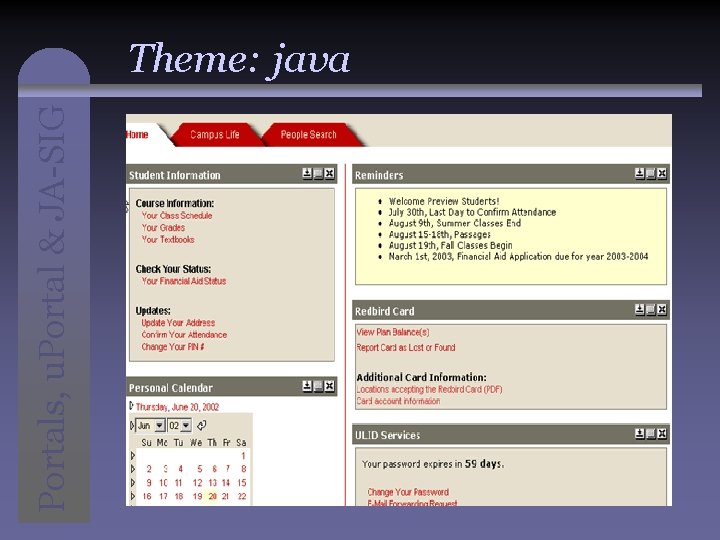Viewport: 720px width, 540px height.
Task: Select June 22 in the calendar
Action: point(242,496)
